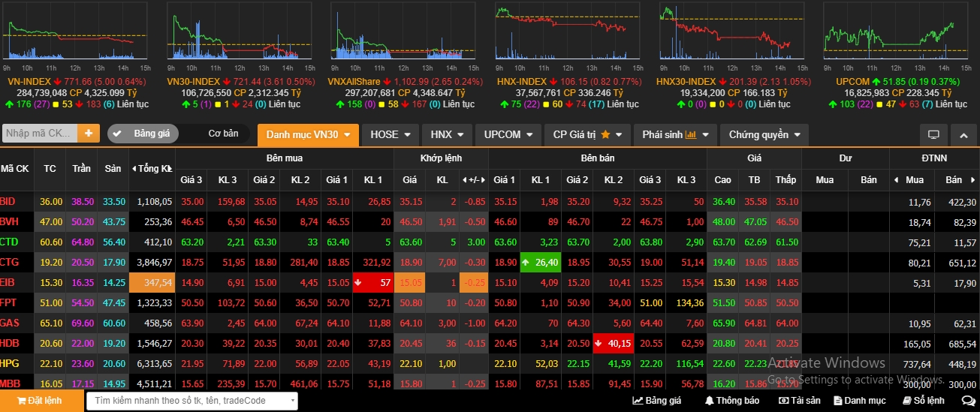The height and width of the screenshot is (412, 980).
Task: Click the Sàn column header
Action: click(113, 169)
